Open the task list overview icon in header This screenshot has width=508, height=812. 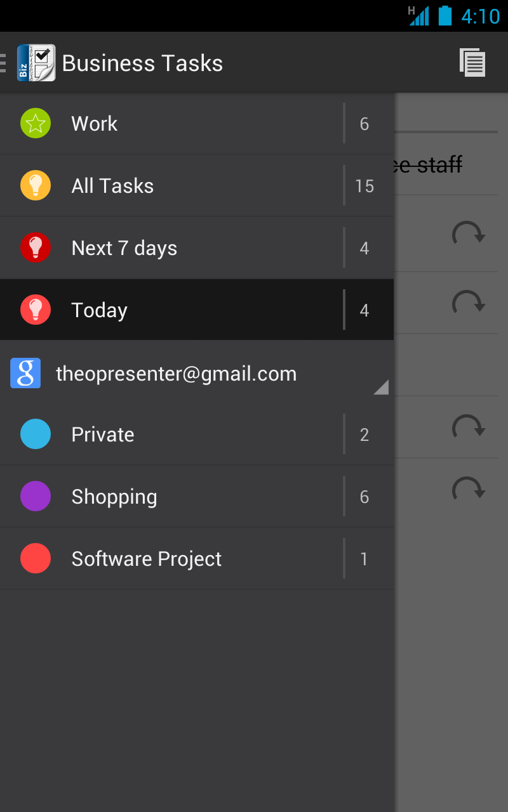[x=472, y=63]
